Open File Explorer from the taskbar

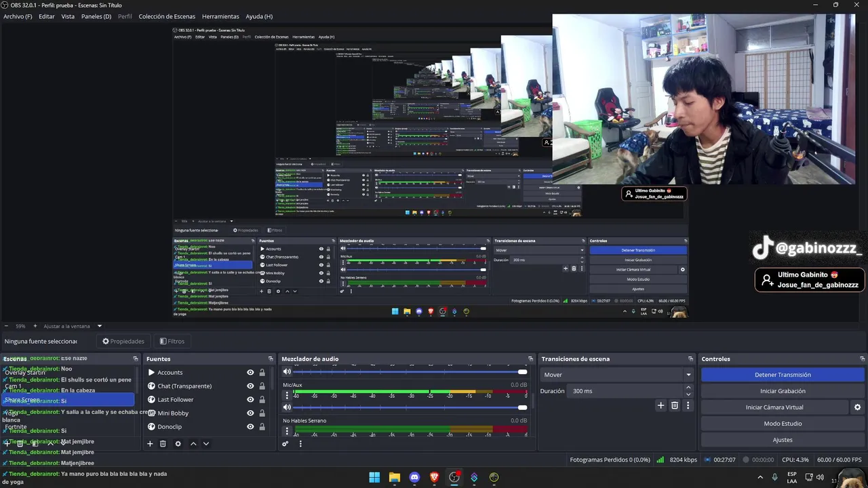tap(394, 477)
